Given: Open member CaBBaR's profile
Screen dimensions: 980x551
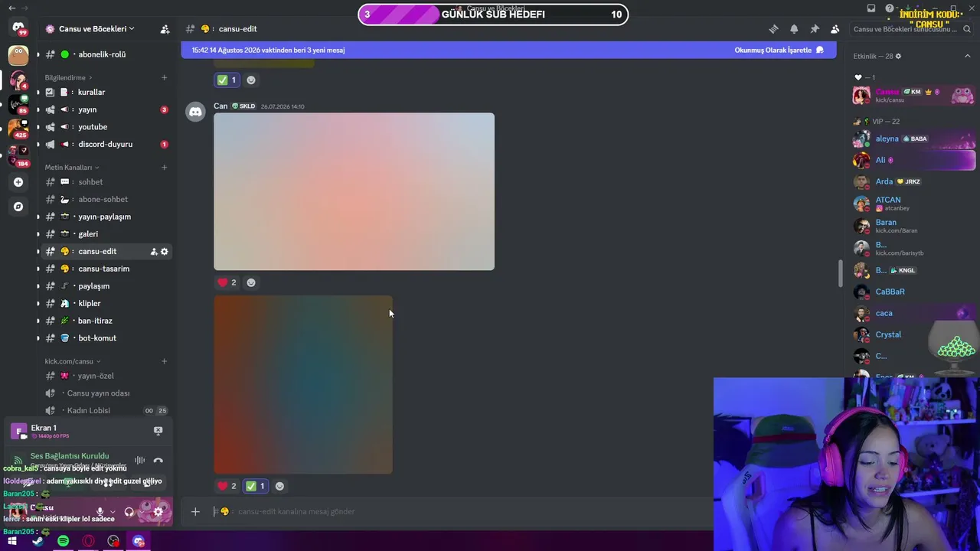Looking at the screenshot, I should click(x=913, y=292).
